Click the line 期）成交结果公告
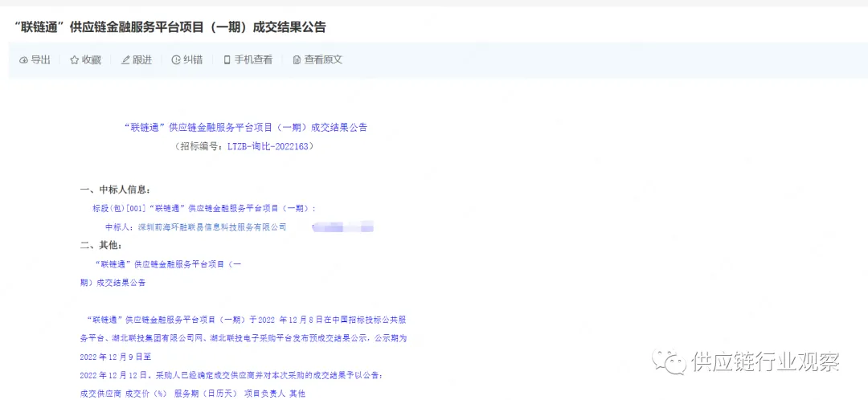The width and height of the screenshot is (868, 400). 113,282
